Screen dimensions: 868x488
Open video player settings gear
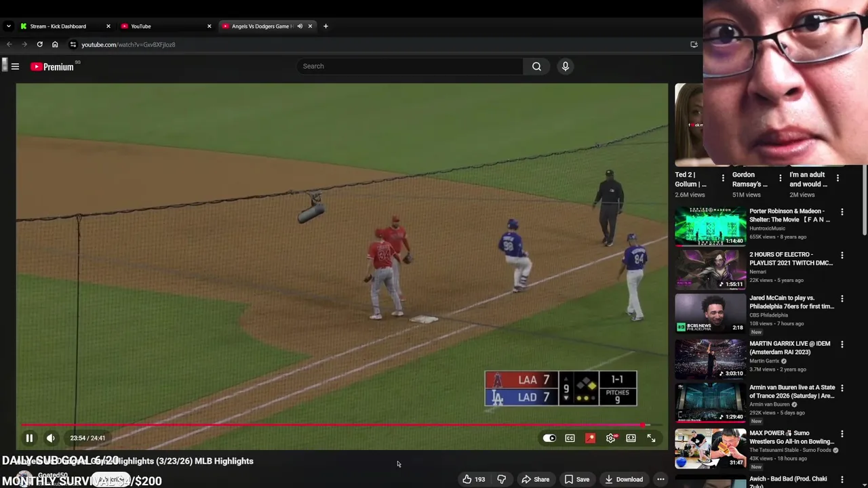coord(610,439)
